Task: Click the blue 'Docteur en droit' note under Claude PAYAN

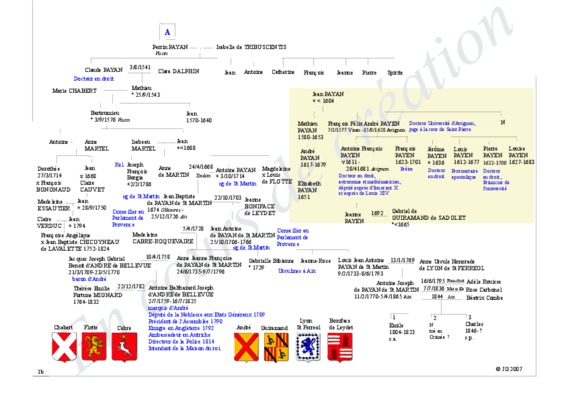Action: (94, 78)
